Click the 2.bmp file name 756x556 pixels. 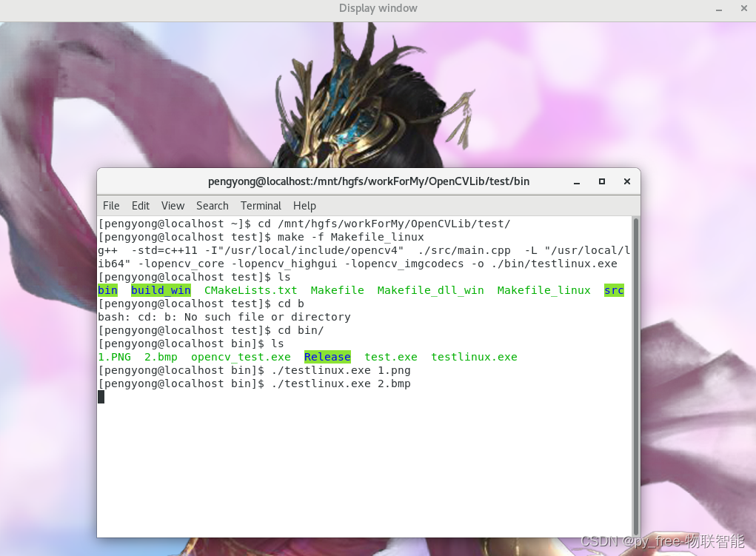[x=160, y=357]
